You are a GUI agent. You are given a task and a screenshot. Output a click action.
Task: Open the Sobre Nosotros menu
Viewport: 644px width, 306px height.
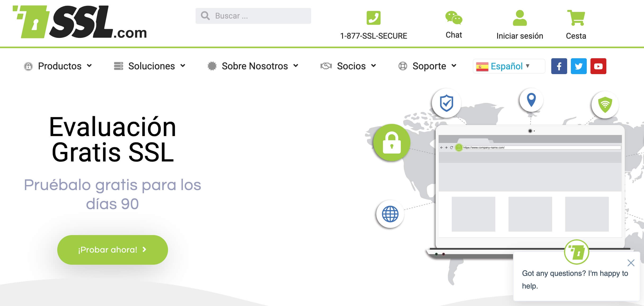click(x=253, y=66)
